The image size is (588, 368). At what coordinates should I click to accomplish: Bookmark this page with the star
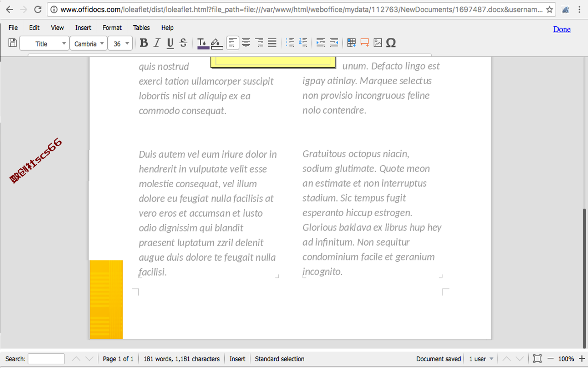pyautogui.click(x=549, y=9)
